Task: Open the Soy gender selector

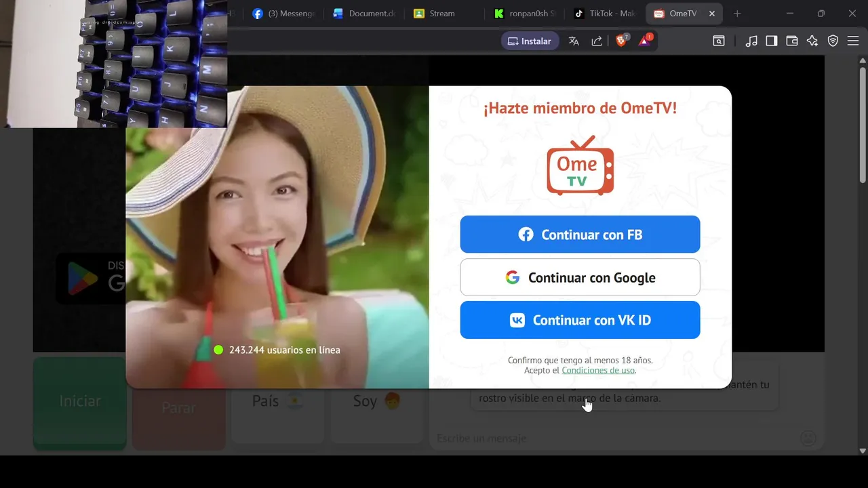Action: [376, 401]
